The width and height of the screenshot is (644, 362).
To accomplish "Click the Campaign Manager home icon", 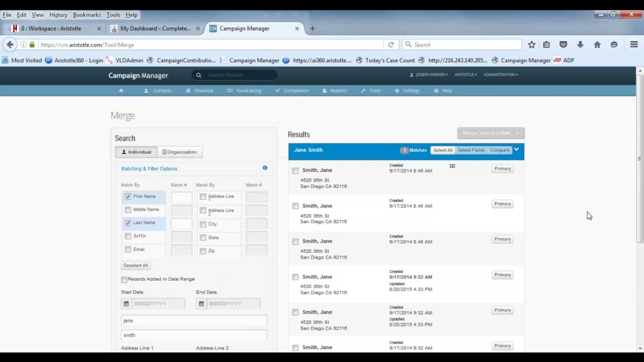I will pos(121,90).
